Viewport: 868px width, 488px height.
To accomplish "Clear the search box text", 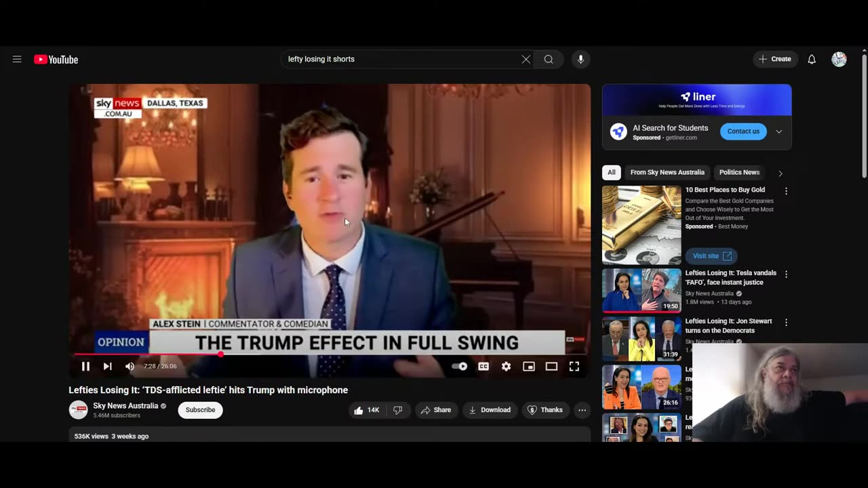I will point(526,60).
